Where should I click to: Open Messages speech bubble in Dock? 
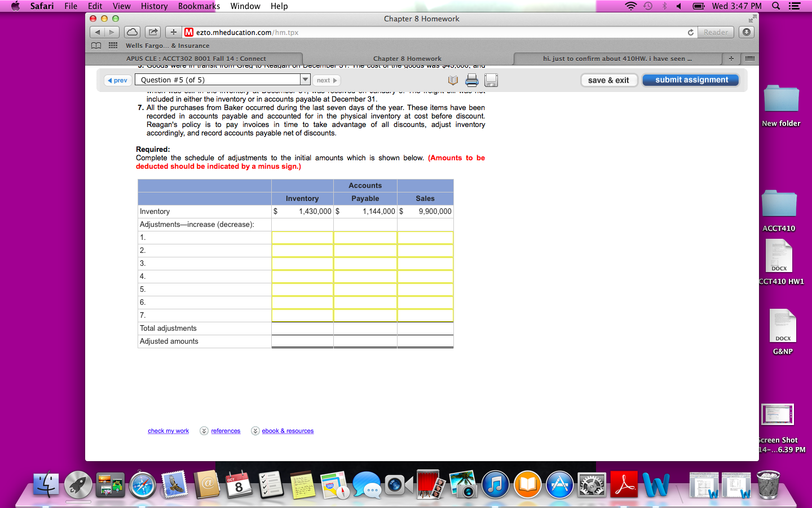(x=367, y=485)
